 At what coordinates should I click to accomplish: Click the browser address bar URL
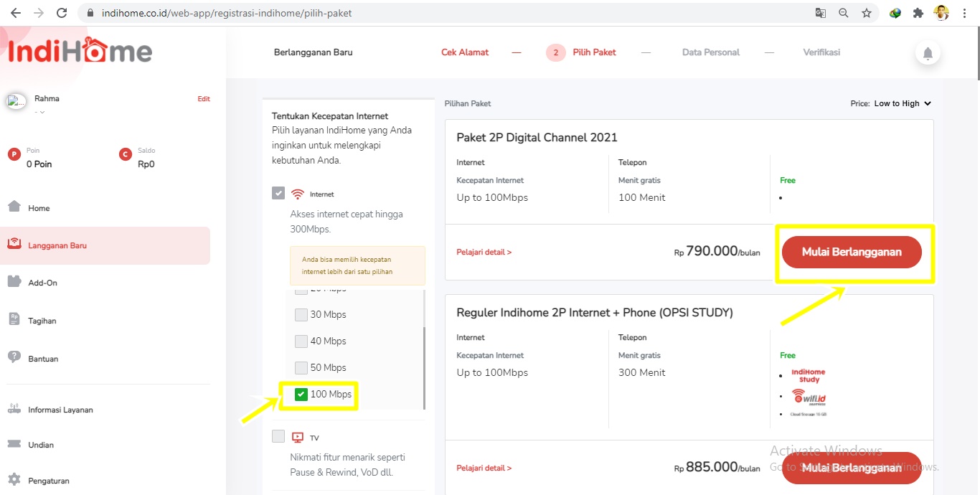click(x=227, y=13)
